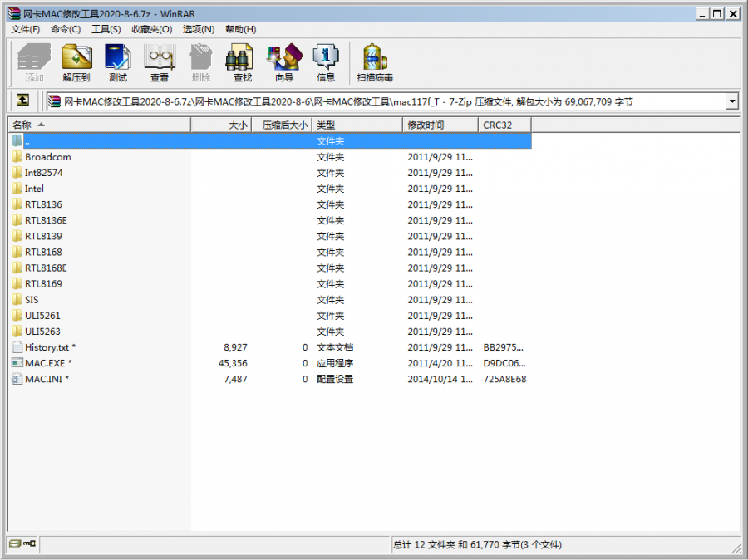748x560 pixels.
Task: Click the Test (测试) toolbar icon
Action: 118,57
